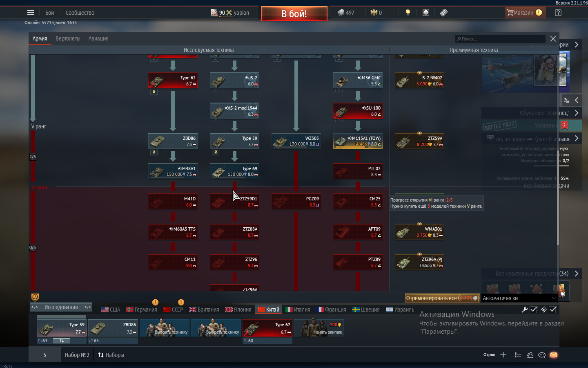Select WZ305 vehicle in research tree
Viewport: 588px width, 368px height.
coord(296,141)
